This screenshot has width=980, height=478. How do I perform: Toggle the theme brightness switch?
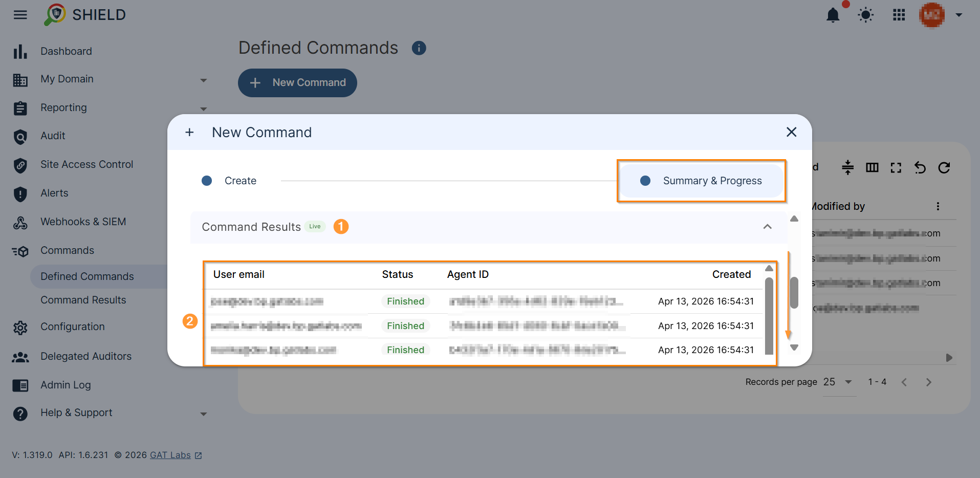point(865,15)
